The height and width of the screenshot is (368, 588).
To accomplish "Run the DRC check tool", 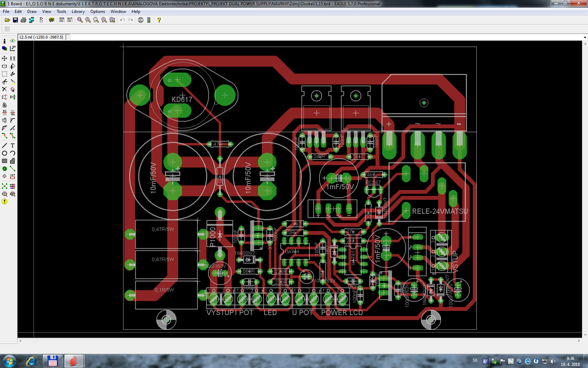I will click(x=13, y=194).
